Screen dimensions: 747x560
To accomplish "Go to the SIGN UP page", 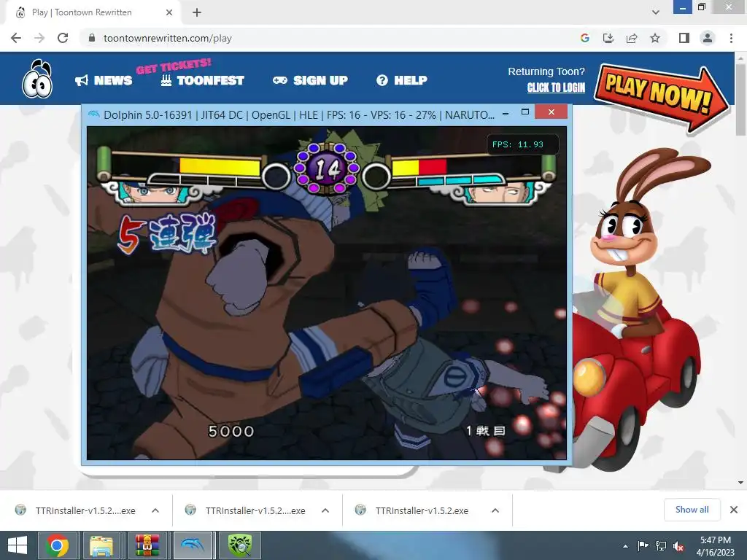I will (310, 80).
